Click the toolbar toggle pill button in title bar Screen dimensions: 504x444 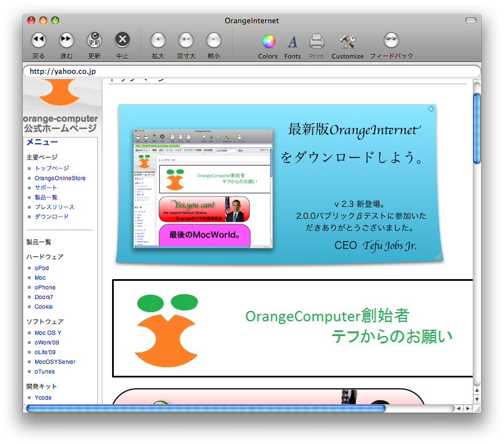(470, 20)
